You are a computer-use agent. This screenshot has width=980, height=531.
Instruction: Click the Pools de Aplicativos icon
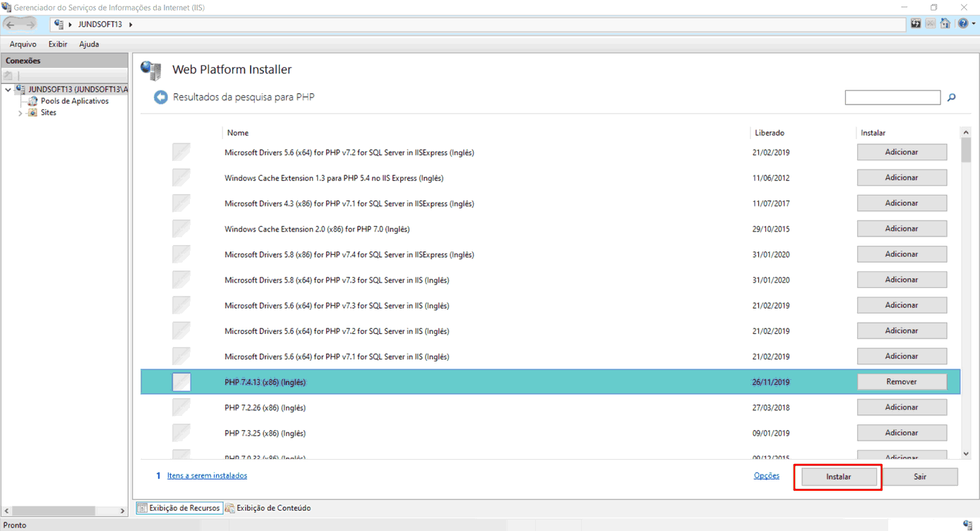(x=32, y=101)
